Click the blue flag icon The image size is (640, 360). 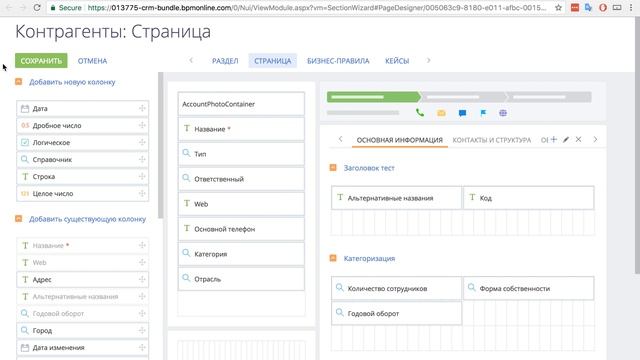tap(483, 113)
